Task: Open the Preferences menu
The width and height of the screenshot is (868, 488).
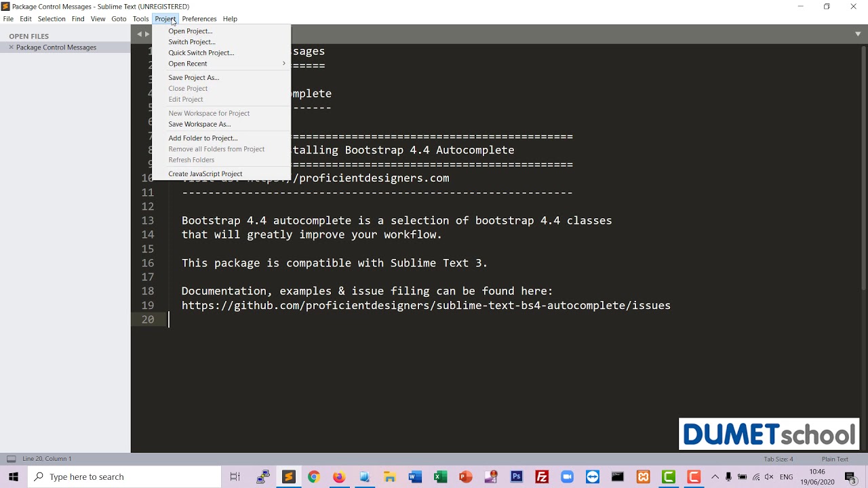Action: [199, 18]
